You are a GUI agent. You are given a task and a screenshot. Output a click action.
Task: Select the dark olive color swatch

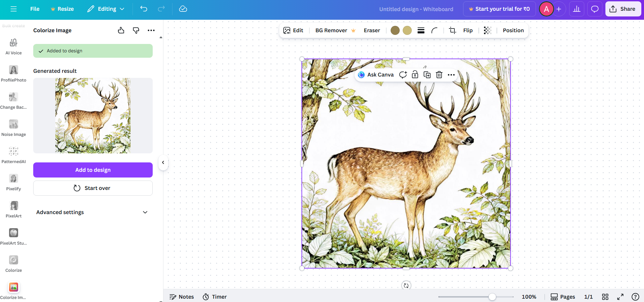[x=395, y=31]
